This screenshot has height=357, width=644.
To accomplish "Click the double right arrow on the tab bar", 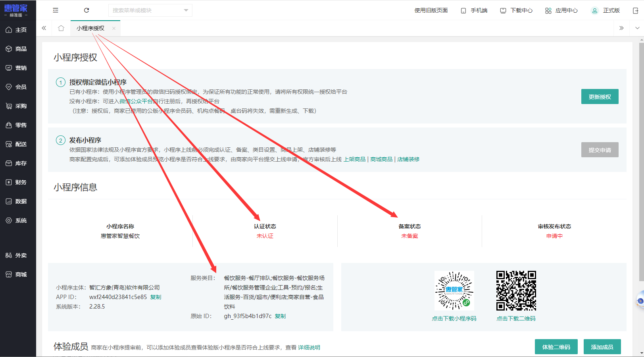I will 621,28.
